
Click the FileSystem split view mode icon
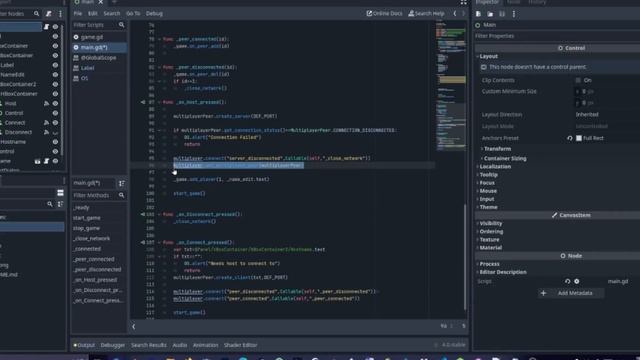[60, 193]
